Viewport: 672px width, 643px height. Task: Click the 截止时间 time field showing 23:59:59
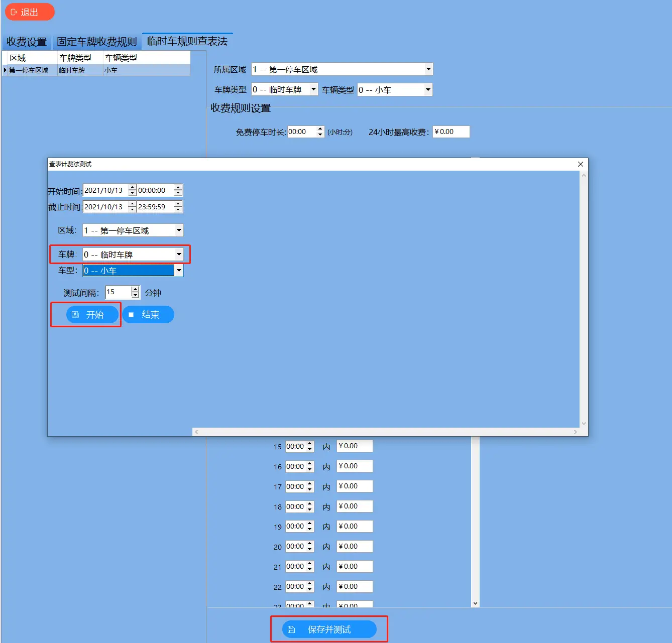tap(155, 207)
